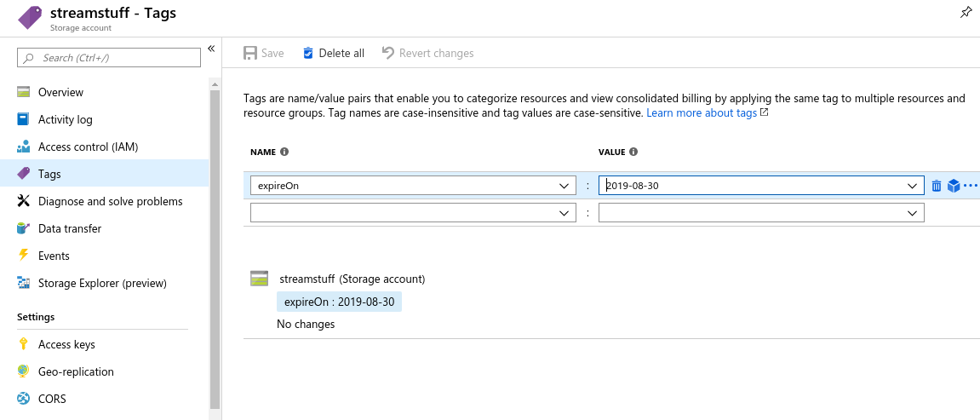Open Diagnose and solve problems

tap(105, 201)
